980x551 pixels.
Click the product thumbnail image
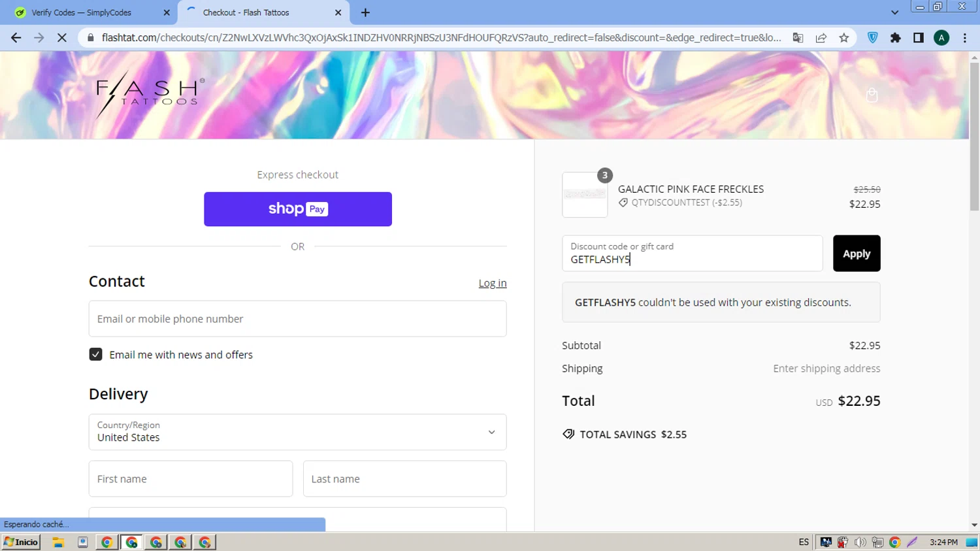pos(585,195)
